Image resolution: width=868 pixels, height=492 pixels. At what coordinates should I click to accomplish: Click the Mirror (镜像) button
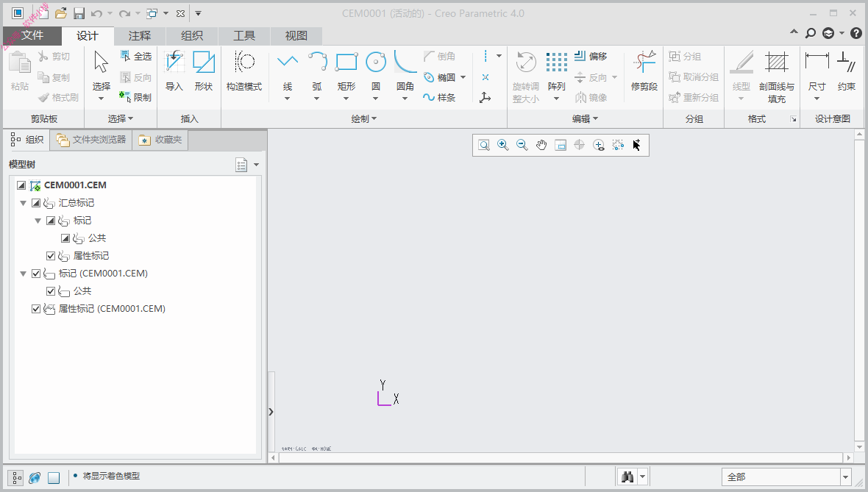tap(591, 97)
